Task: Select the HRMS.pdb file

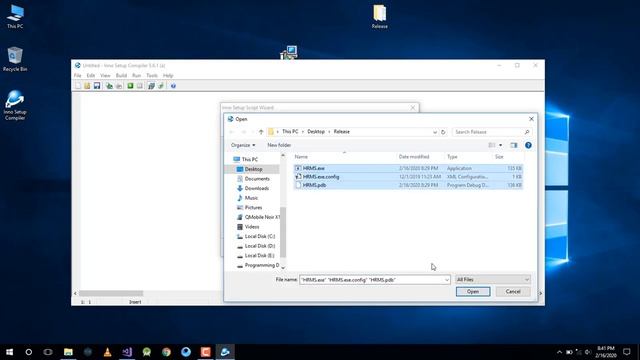Action: (x=408, y=185)
